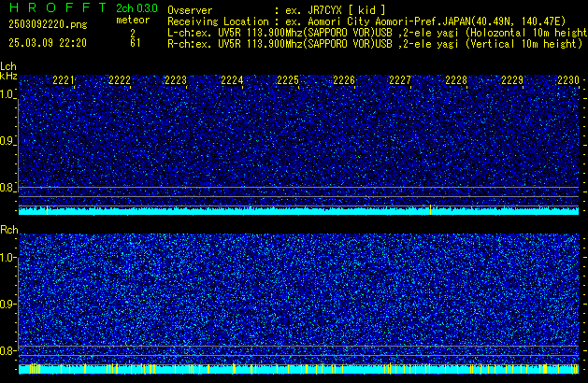
Task: Select the 2222 time tick label
Action: 120,80
